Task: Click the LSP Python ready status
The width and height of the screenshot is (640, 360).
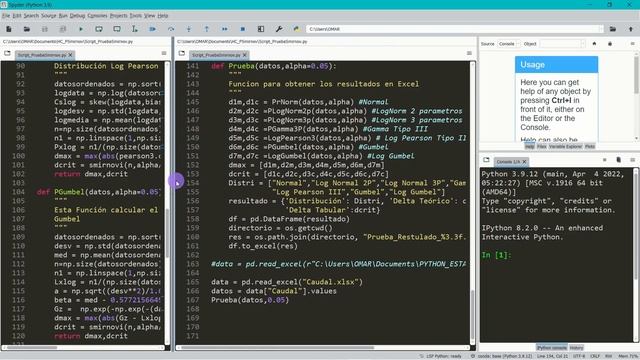Action: point(440,356)
